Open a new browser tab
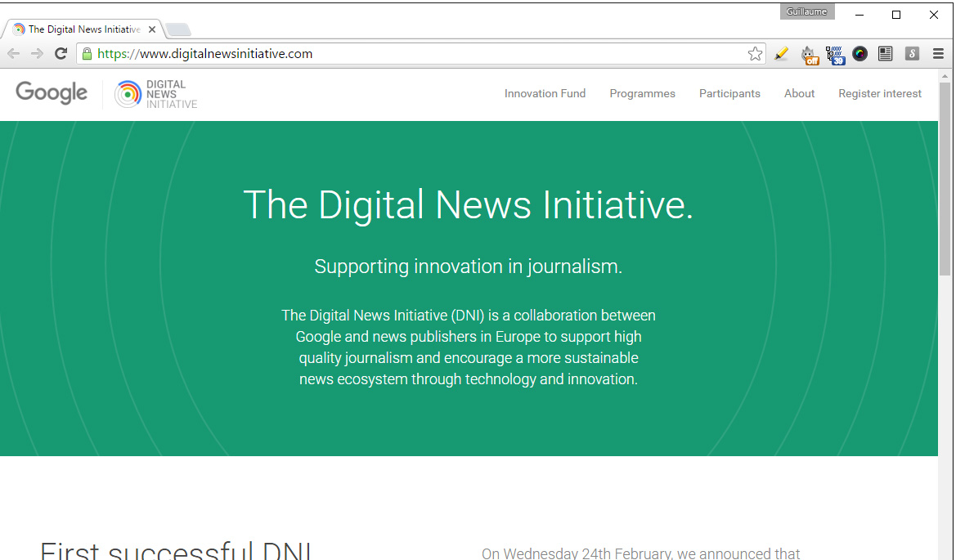 (x=178, y=29)
